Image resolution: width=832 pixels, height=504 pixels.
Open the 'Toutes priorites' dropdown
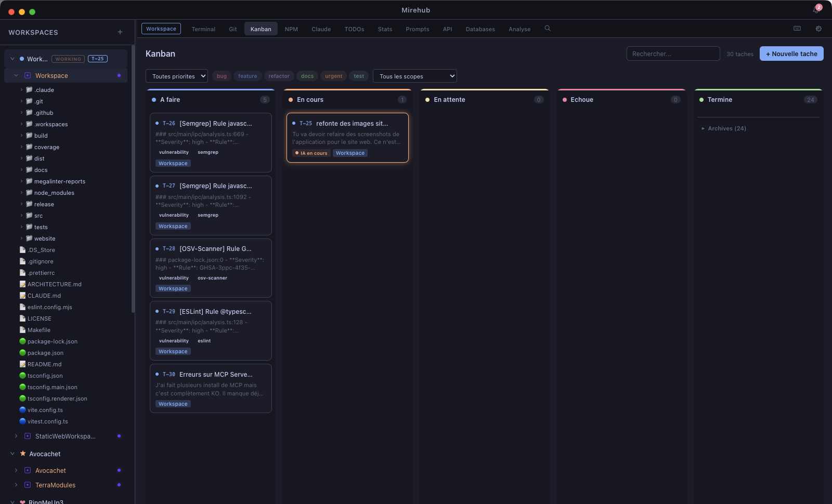coord(176,76)
